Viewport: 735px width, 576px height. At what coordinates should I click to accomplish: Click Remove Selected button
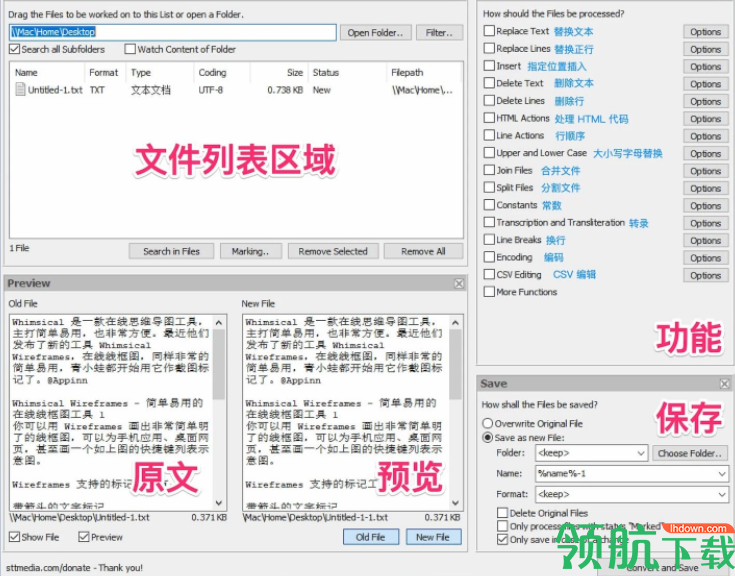click(333, 251)
